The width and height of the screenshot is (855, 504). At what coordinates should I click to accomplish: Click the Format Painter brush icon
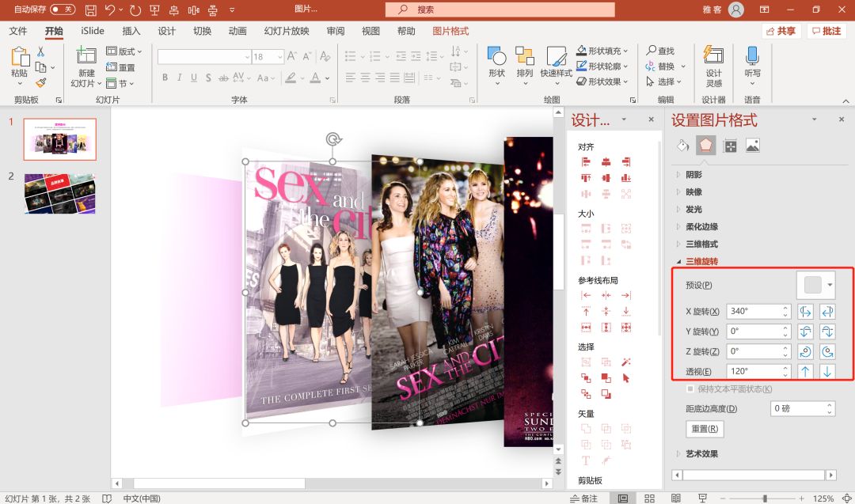[40, 83]
